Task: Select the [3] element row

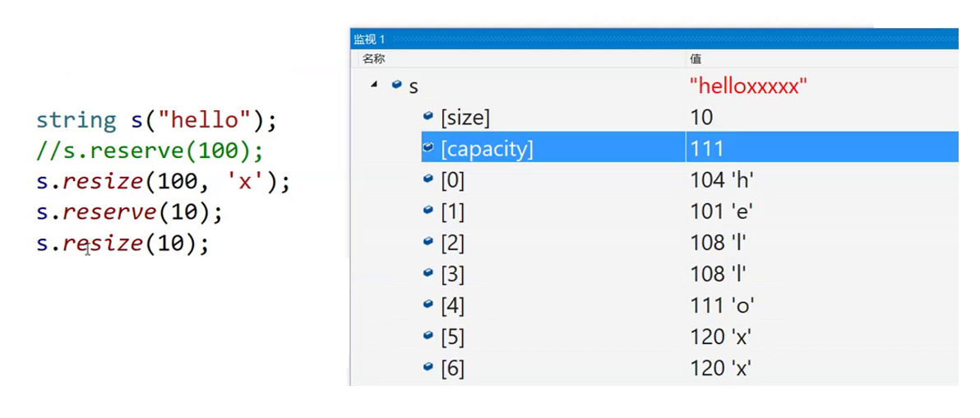Action: (690, 273)
